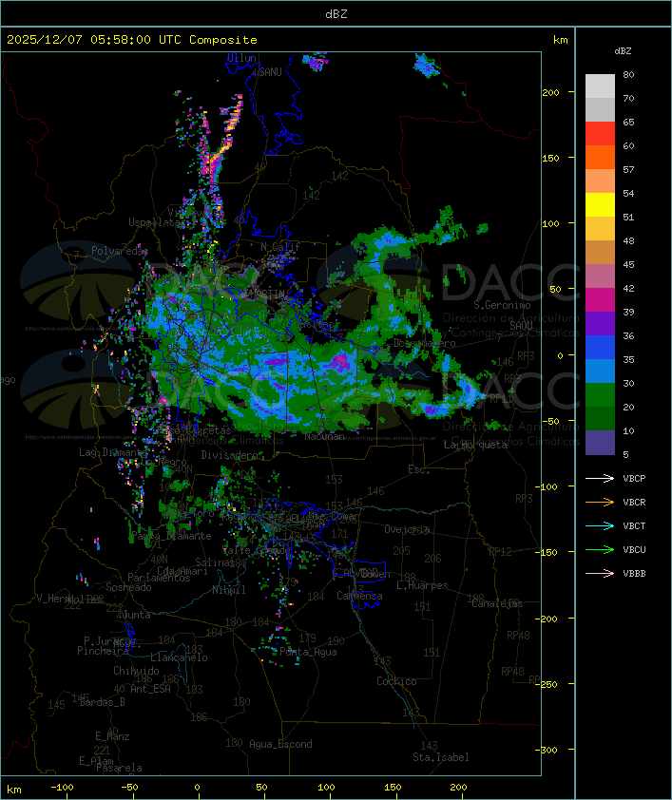Click the E_Manz map label
The height and width of the screenshot is (800, 672).
112,736
